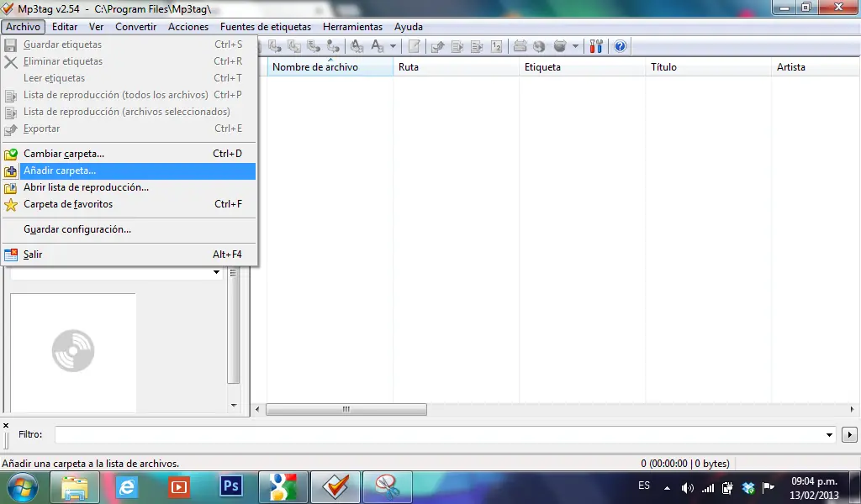
Task: Sort by the Etiqueta column header
Action: tap(582, 67)
